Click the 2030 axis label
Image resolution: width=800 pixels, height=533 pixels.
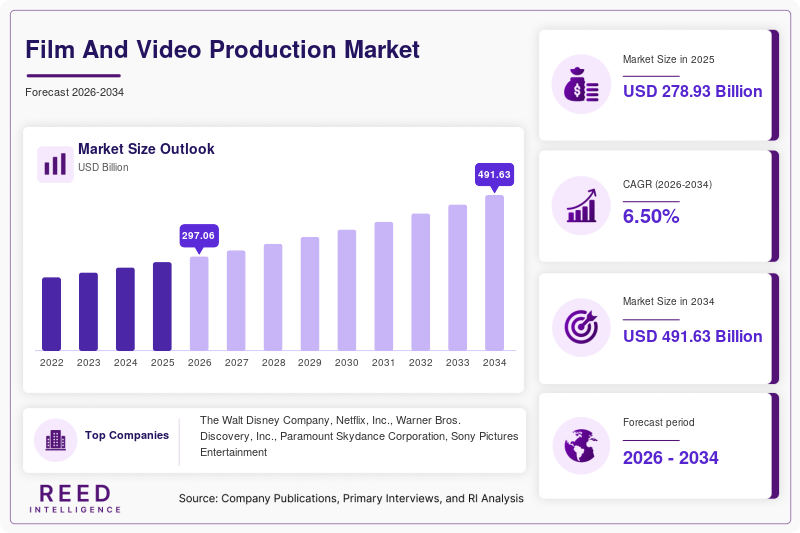pyautogui.click(x=347, y=363)
